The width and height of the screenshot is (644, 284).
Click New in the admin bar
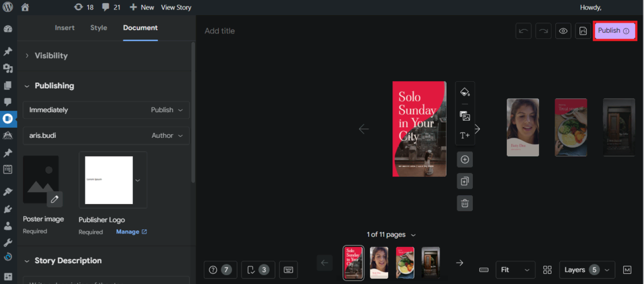(142, 8)
